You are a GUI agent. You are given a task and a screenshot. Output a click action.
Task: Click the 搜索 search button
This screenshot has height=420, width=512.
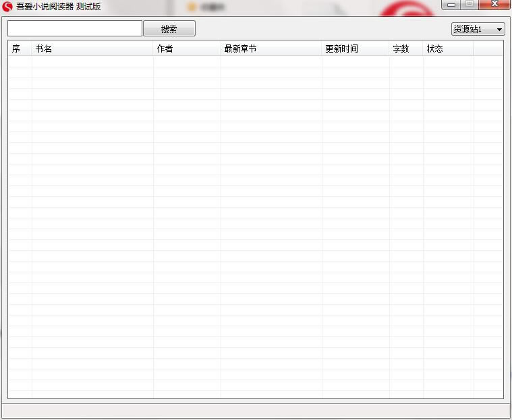coord(169,29)
